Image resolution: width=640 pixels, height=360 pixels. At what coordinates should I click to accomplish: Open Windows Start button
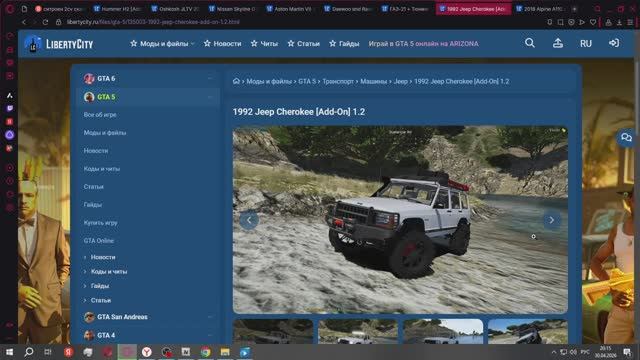(9, 352)
